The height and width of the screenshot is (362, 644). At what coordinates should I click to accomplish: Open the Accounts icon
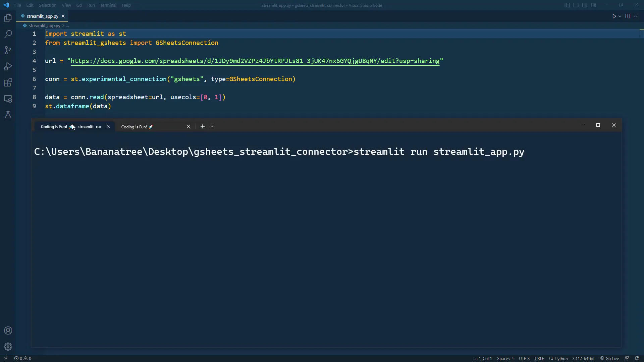pos(8,330)
